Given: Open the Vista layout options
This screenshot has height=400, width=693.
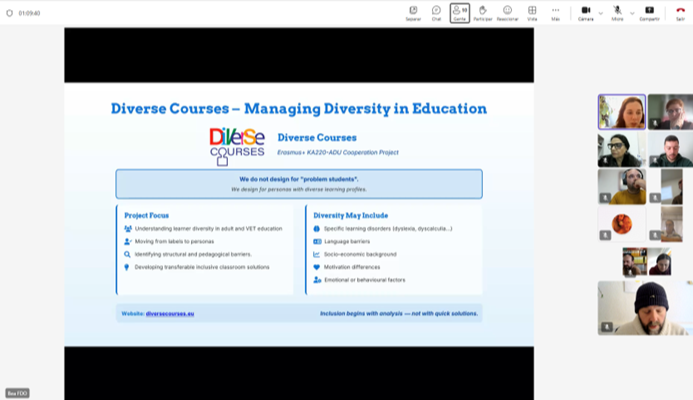Looking at the screenshot, I should 532,13.
